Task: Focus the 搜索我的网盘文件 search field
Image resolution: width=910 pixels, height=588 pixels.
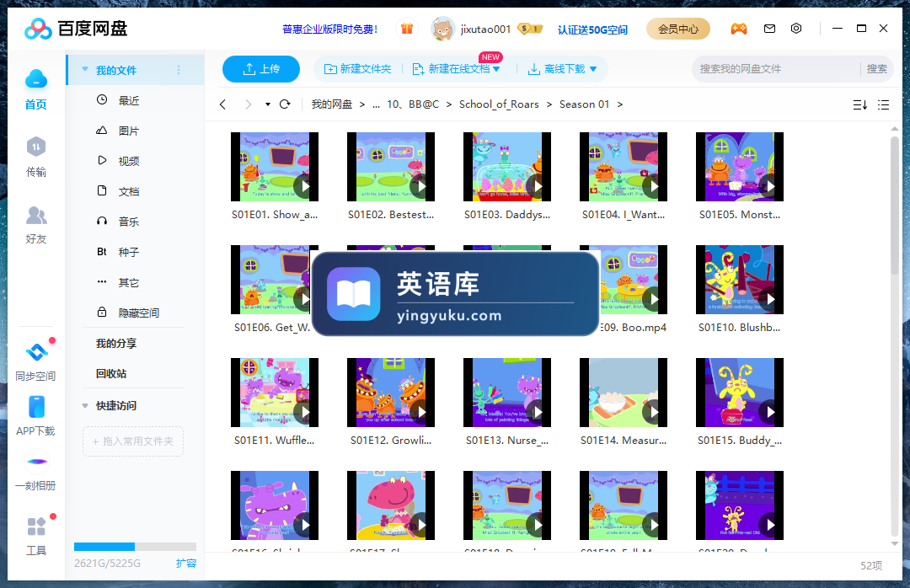Action: click(777, 69)
